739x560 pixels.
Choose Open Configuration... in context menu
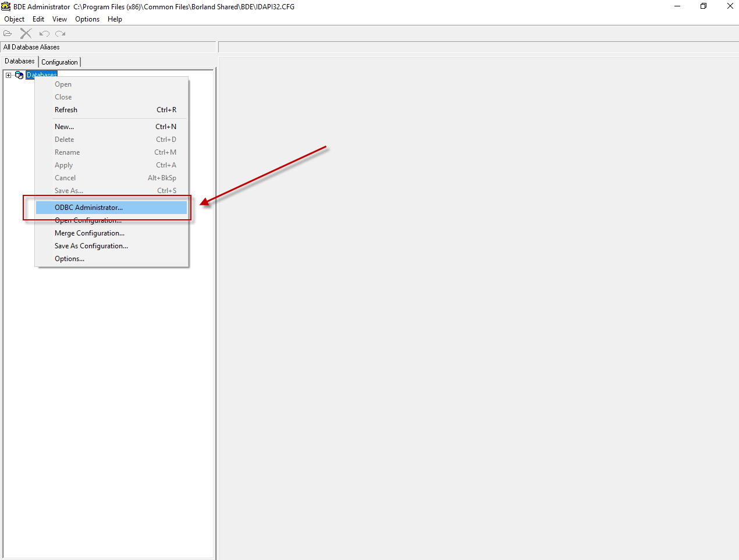coord(111,220)
